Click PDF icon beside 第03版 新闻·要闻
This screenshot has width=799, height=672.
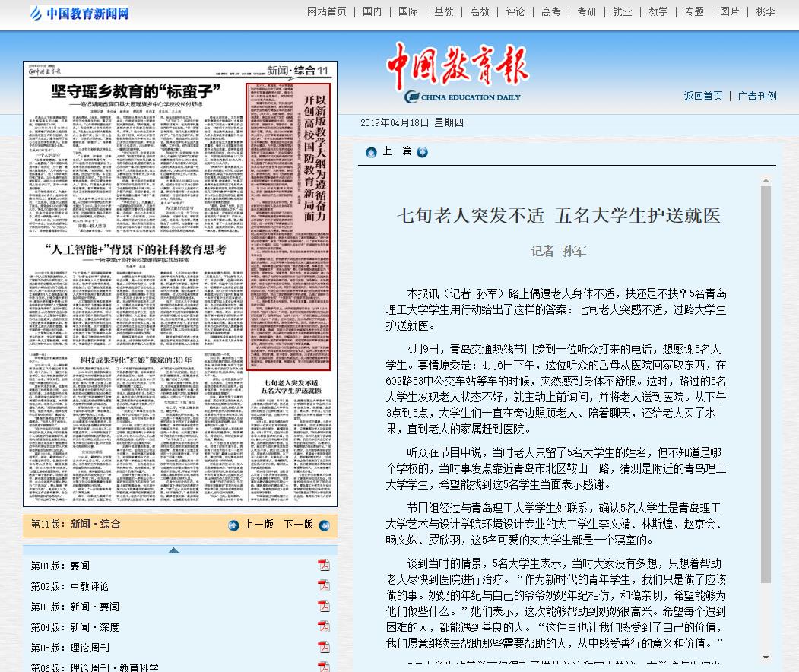click(x=324, y=606)
